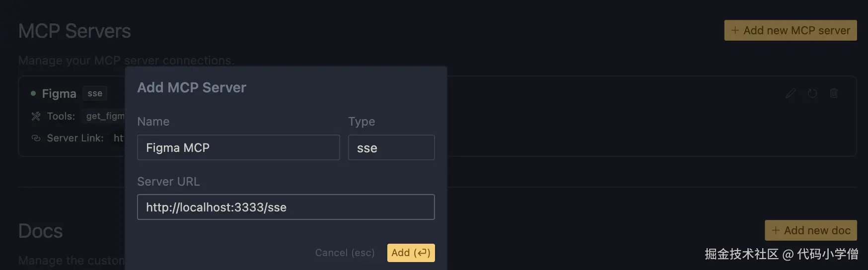Click the sse badge next to Figma
The image size is (868, 270).
coord(95,93)
